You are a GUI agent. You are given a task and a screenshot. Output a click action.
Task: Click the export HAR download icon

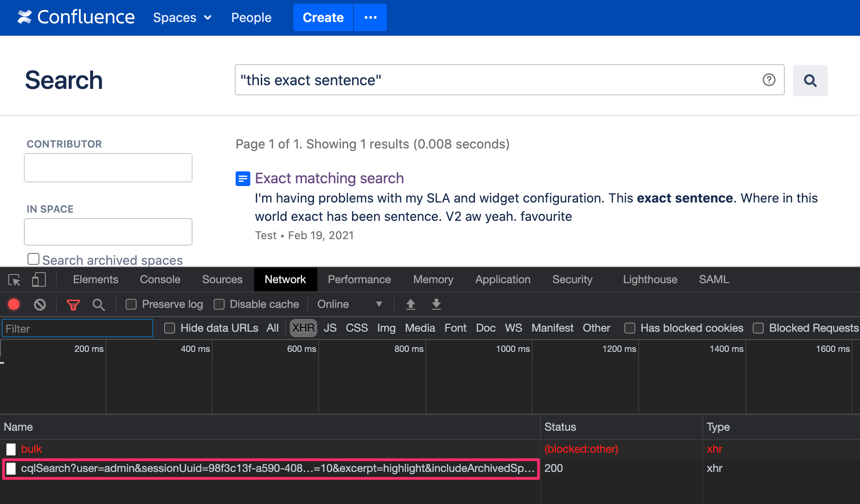(x=436, y=304)
